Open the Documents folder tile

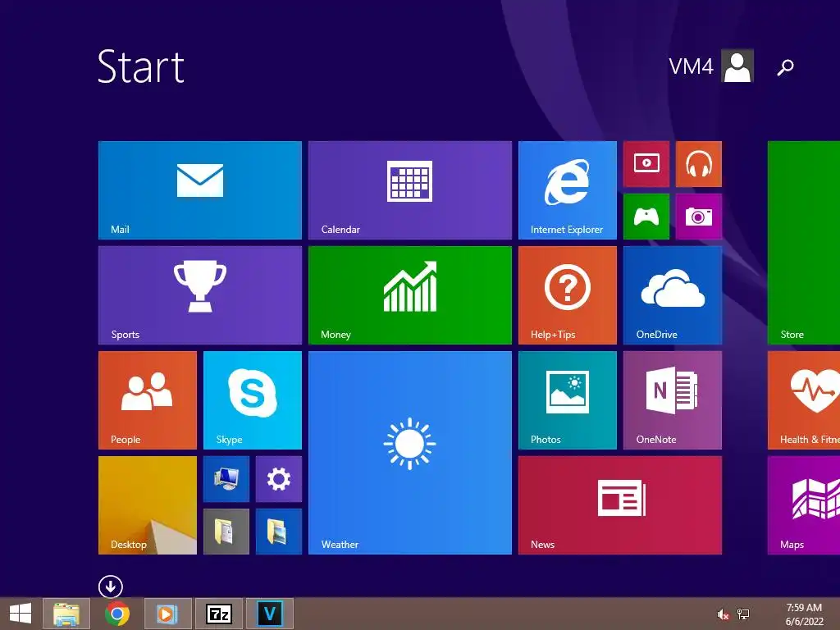click(x=226, y=532)
